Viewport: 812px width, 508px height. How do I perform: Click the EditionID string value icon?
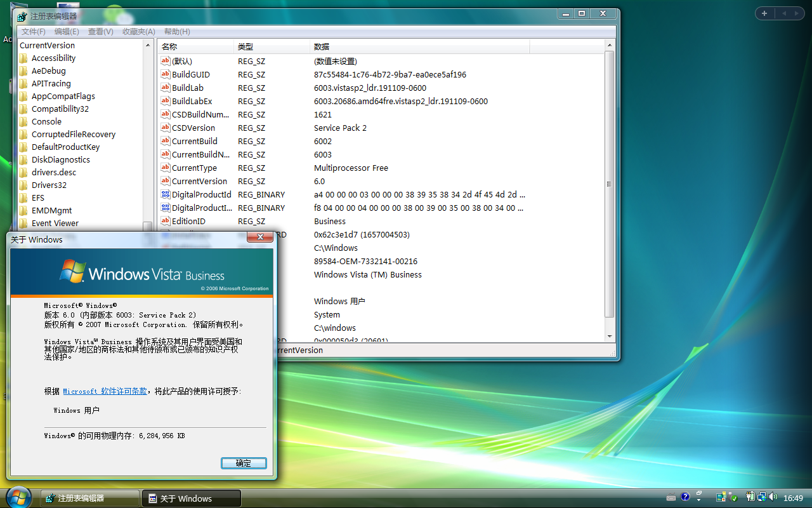[x=166, y=221]
